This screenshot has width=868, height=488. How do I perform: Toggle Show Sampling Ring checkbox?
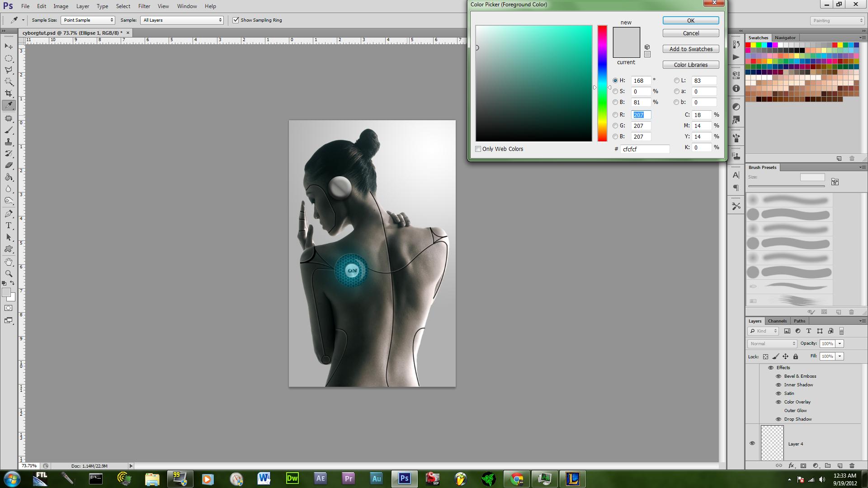[236, 20]
